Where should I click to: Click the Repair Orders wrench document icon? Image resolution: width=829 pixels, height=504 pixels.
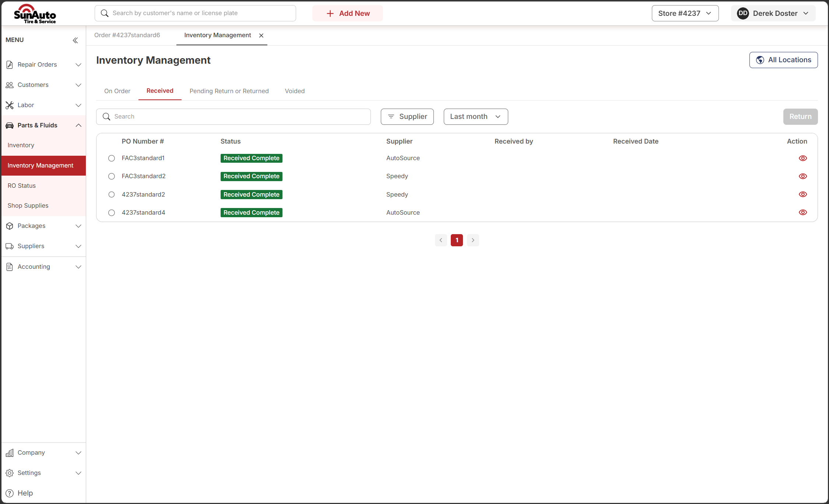pos(10,65)
